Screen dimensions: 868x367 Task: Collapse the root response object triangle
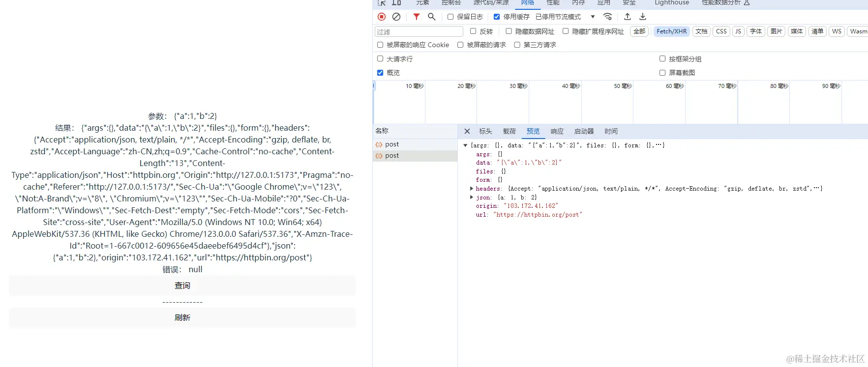click(465, 145)
